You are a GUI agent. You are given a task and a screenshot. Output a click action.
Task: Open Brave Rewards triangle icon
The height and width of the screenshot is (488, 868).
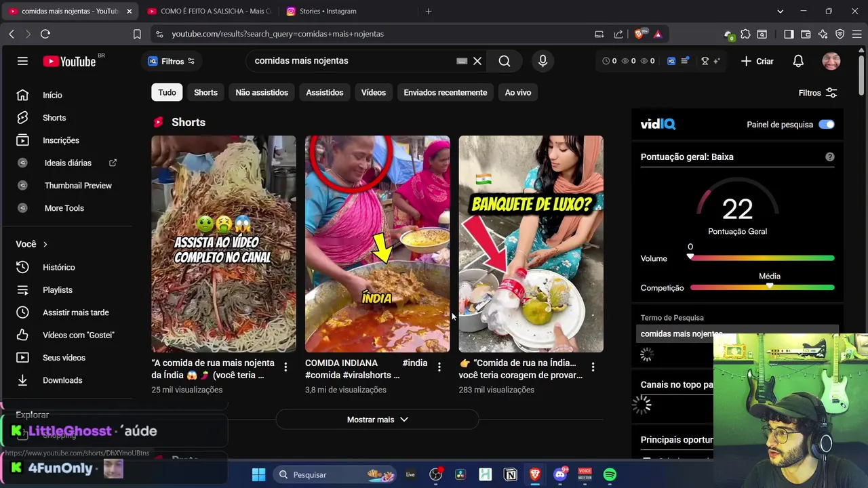[658, 34]
